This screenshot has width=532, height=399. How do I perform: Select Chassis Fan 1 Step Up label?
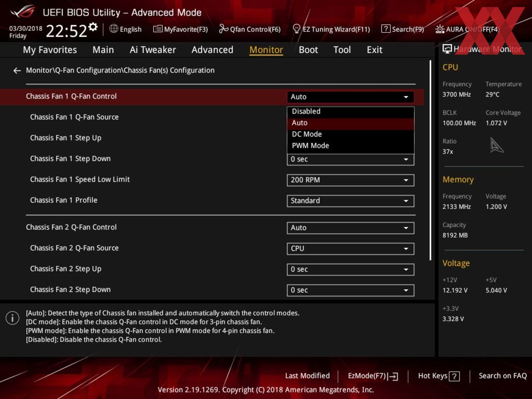click(x=66, y=138)
